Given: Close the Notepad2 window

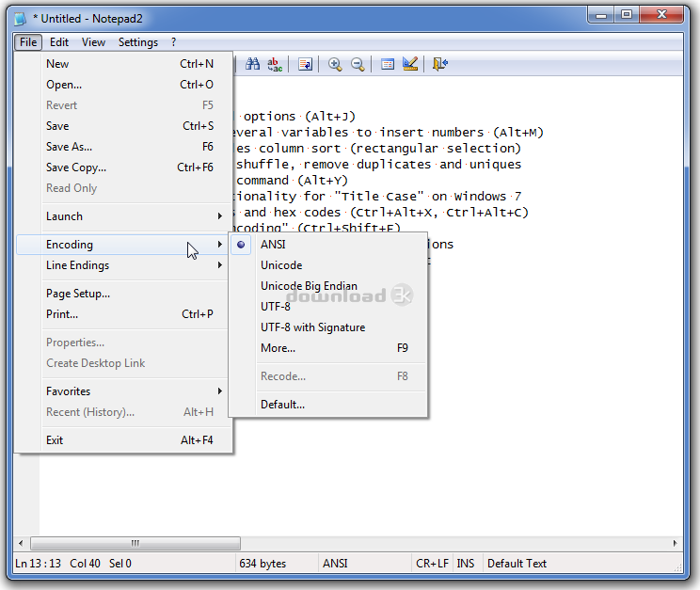Looking at the screenshot, I should tap(661, 15).
